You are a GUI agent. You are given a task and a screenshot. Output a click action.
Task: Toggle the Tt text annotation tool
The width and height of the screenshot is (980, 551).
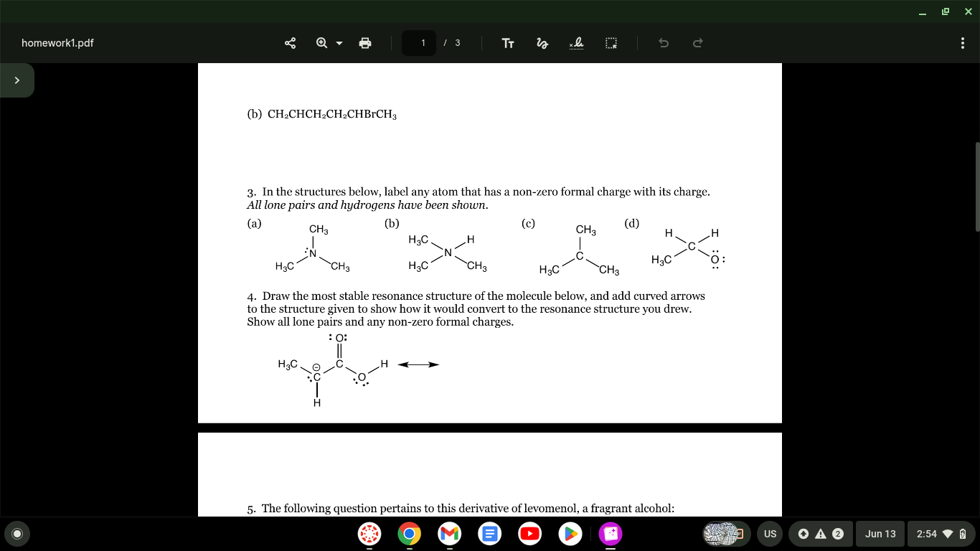click(x=508, y=43)
